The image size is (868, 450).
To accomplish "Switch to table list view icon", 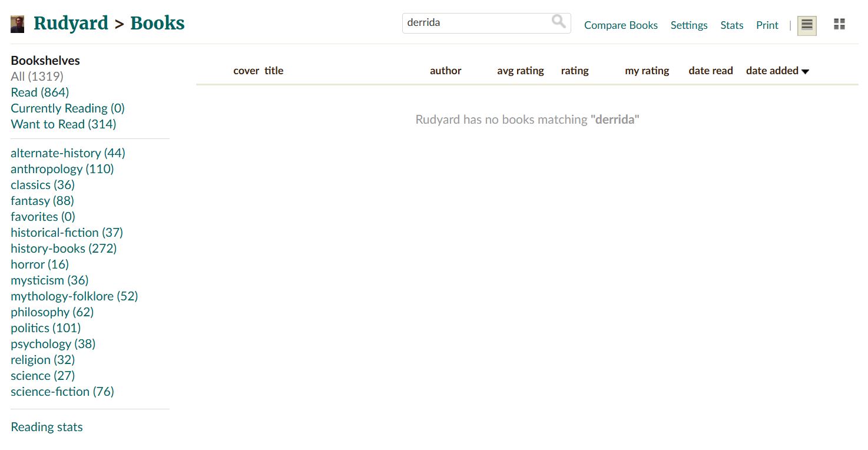I will [x=807, y=25].
